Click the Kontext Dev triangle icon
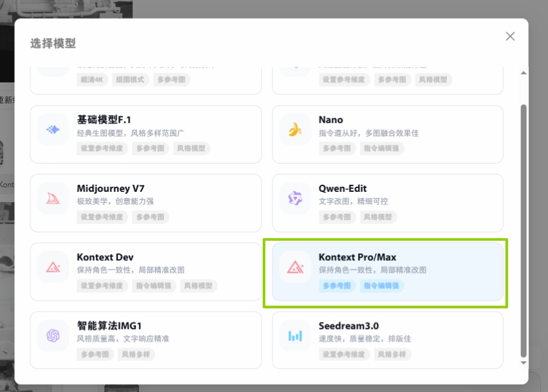548x392 pixels. pyautogui.click(x=53, y=267)
